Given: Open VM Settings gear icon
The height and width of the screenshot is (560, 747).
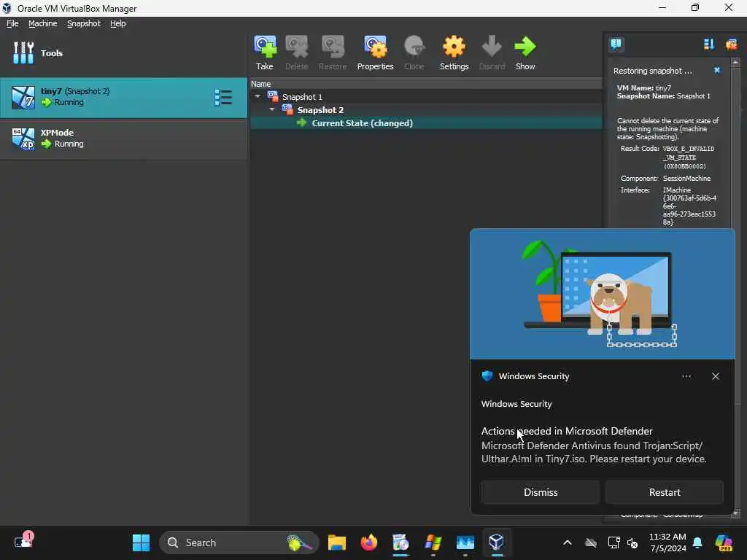Looking at the screenshot, I should click(454, 52).
